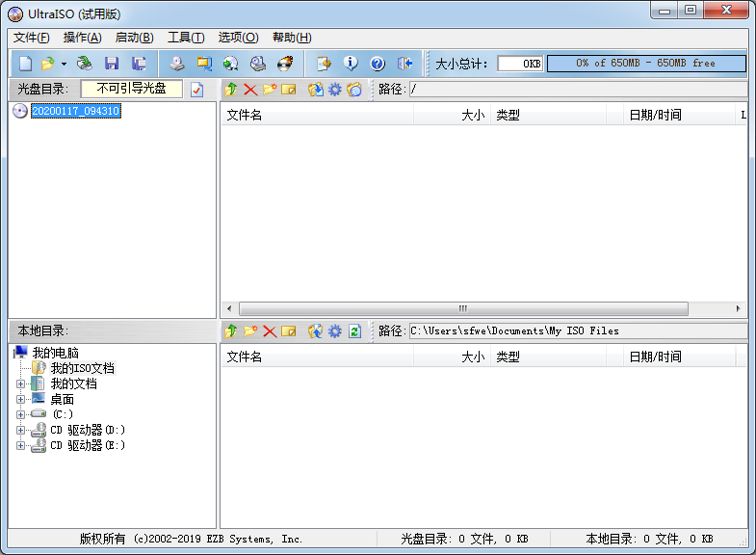This screenshot has height=555, width=756.
Task: Select 我的ISO文档 in local tree
Action: point(82,368)
